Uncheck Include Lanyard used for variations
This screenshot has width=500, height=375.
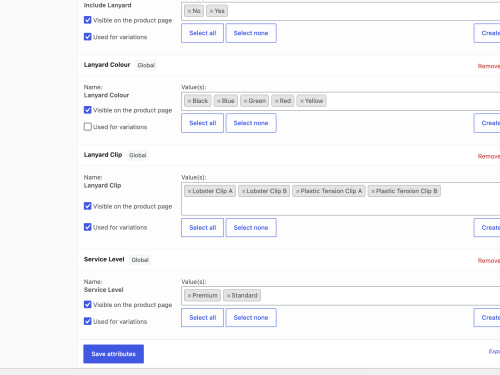[x=88, y=37]
